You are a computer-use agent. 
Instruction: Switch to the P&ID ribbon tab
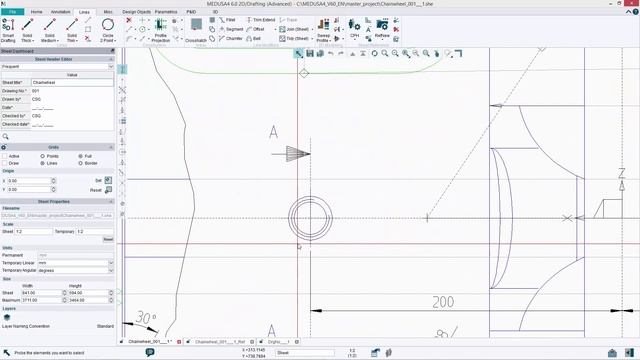tap(191, 12)
